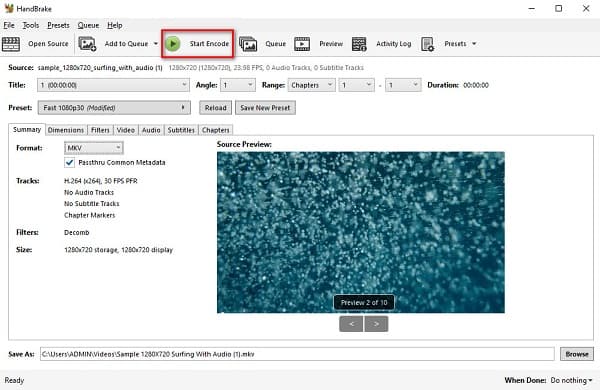Minimize the HandBrake window
Image resolution: width=600 pixels, height=390 pixels.
532,8
